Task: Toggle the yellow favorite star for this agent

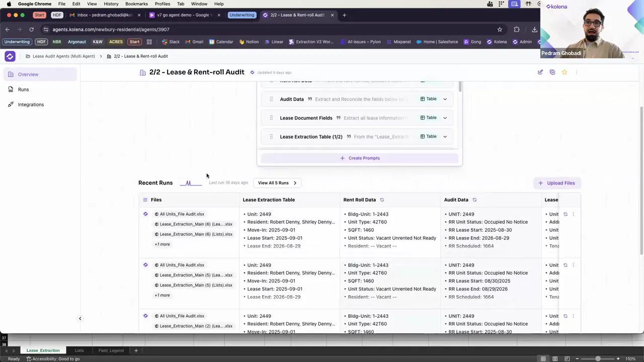Action: [565, 72]
